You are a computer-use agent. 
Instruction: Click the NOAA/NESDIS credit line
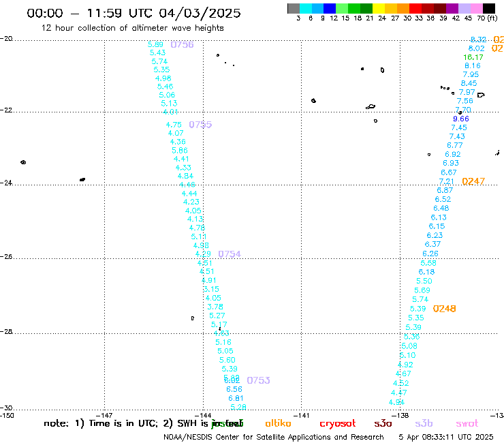coord(274,437)
